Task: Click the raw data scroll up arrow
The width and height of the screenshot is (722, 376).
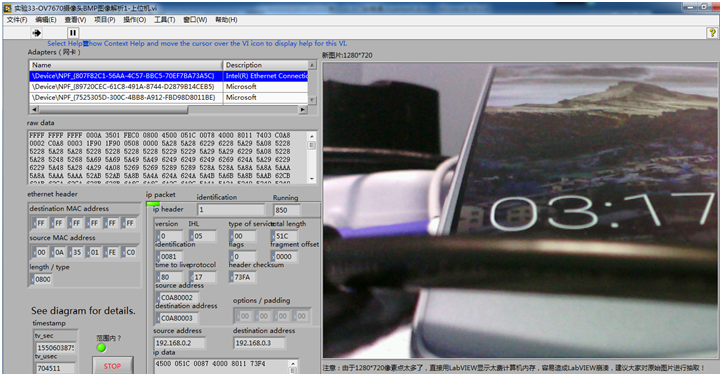Action: [x=312, y=136]
